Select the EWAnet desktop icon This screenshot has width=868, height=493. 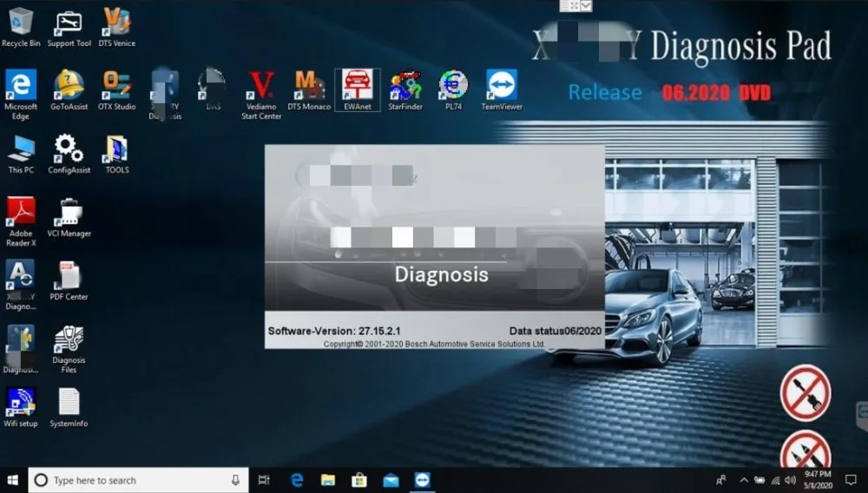[357, 90]
